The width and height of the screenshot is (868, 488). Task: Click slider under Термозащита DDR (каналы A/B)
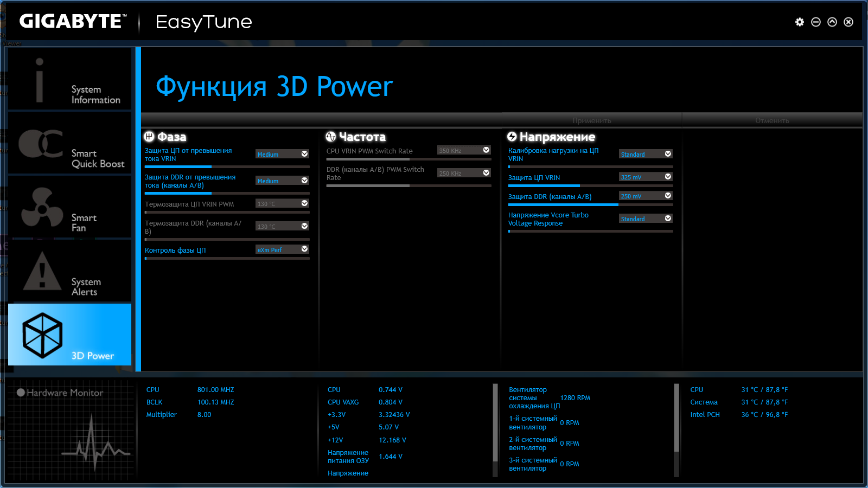[x=227, y=239]
